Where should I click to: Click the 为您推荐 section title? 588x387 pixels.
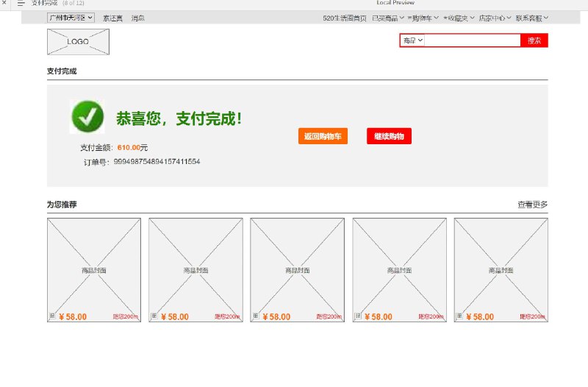62,205
